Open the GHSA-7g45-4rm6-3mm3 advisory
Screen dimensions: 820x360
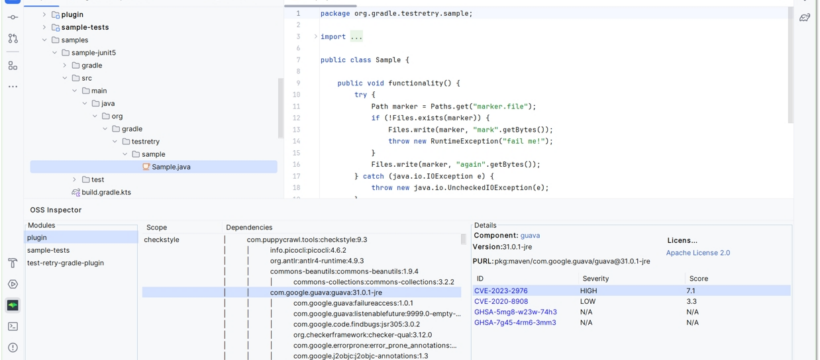coord(515,322)
